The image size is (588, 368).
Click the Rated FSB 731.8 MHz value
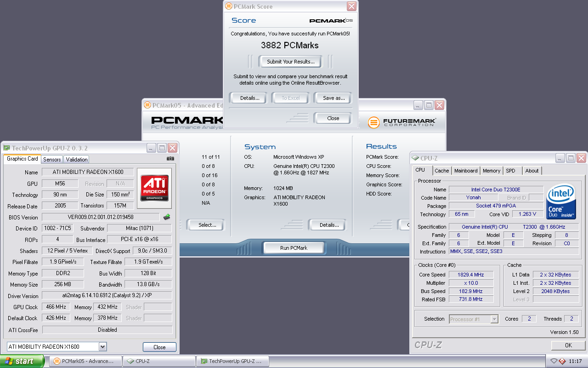coord(471,299)
